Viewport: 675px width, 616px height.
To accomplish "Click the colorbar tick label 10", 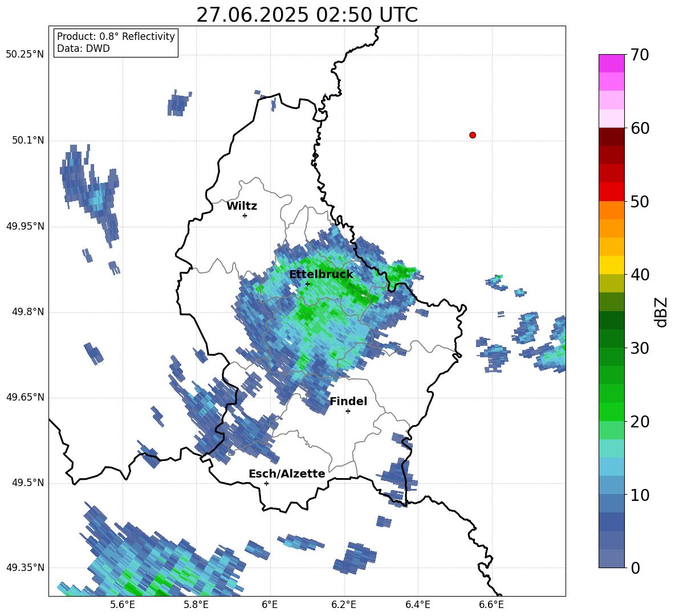I will pos(640,495).
